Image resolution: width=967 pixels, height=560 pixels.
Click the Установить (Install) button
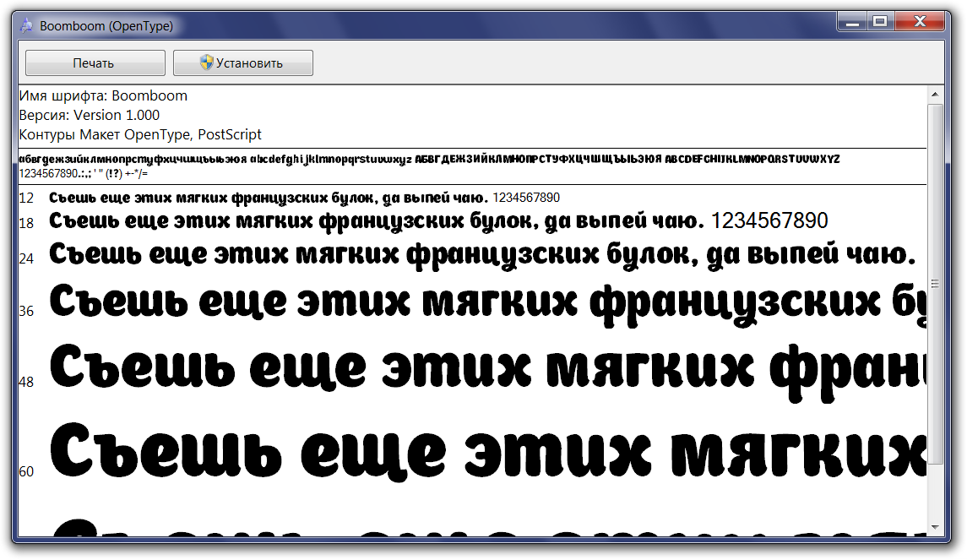(243, 63)
